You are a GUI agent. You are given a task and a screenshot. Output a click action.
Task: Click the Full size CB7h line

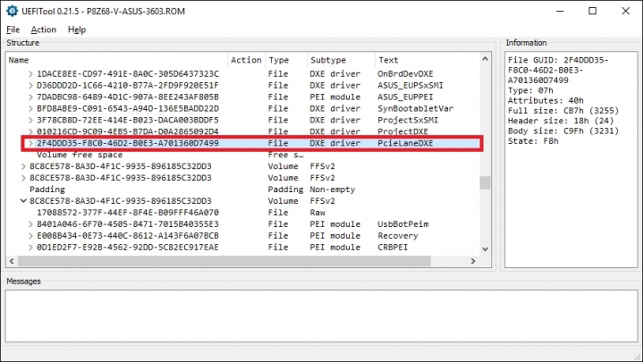563,111
